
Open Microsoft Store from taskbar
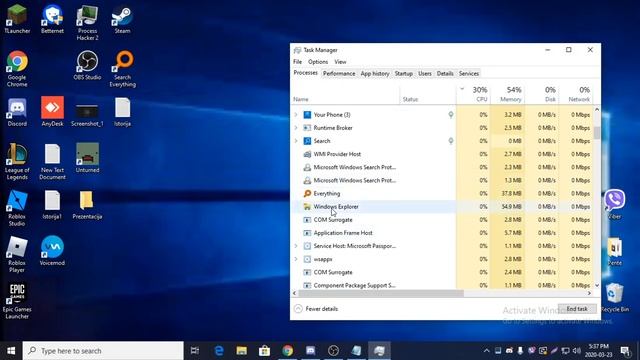tap(264, 351)
